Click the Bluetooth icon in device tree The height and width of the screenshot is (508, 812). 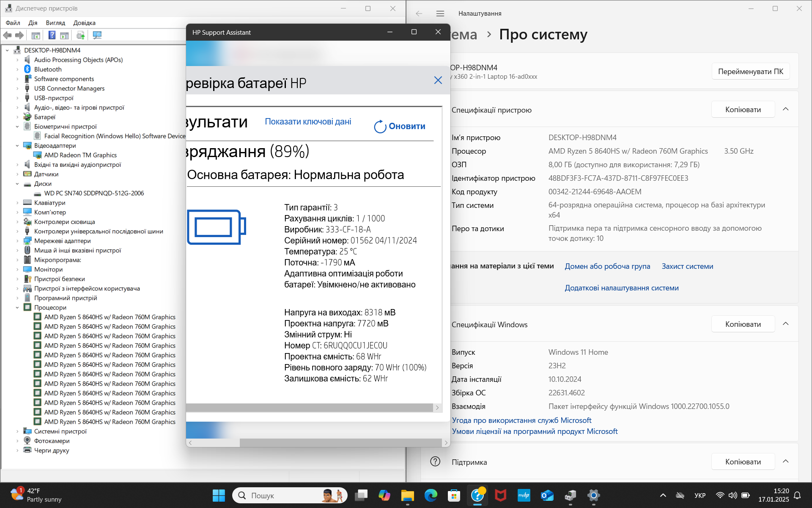click(27, 69)
